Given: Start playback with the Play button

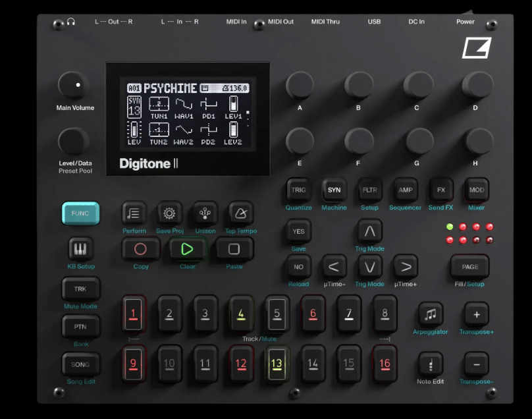Looking at the screenshot, I should click(187, 250).
